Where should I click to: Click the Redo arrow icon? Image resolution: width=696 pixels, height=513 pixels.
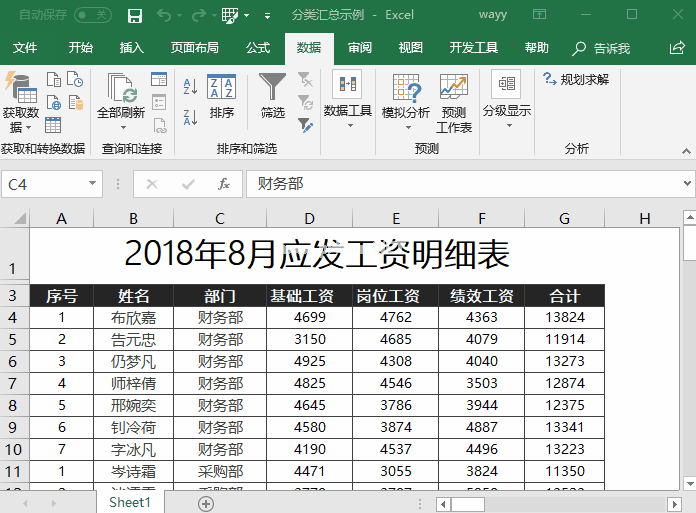tap(198, 16)
